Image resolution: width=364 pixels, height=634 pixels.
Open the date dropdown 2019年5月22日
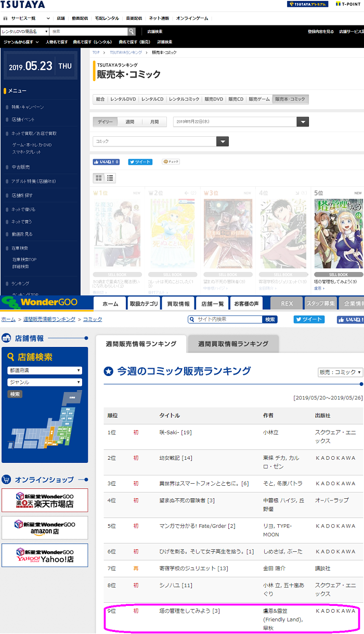click(241, 122)
